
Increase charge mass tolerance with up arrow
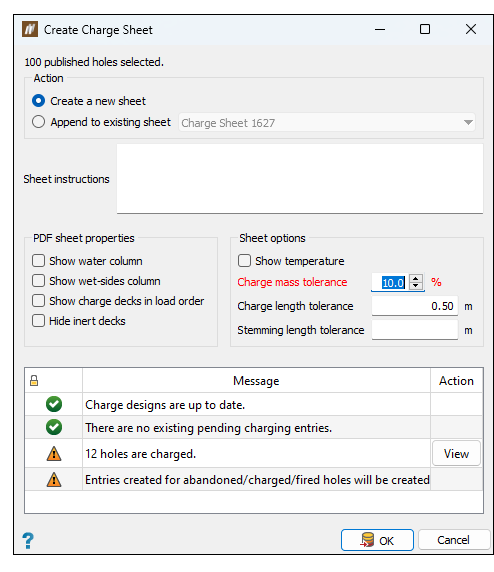416,278
